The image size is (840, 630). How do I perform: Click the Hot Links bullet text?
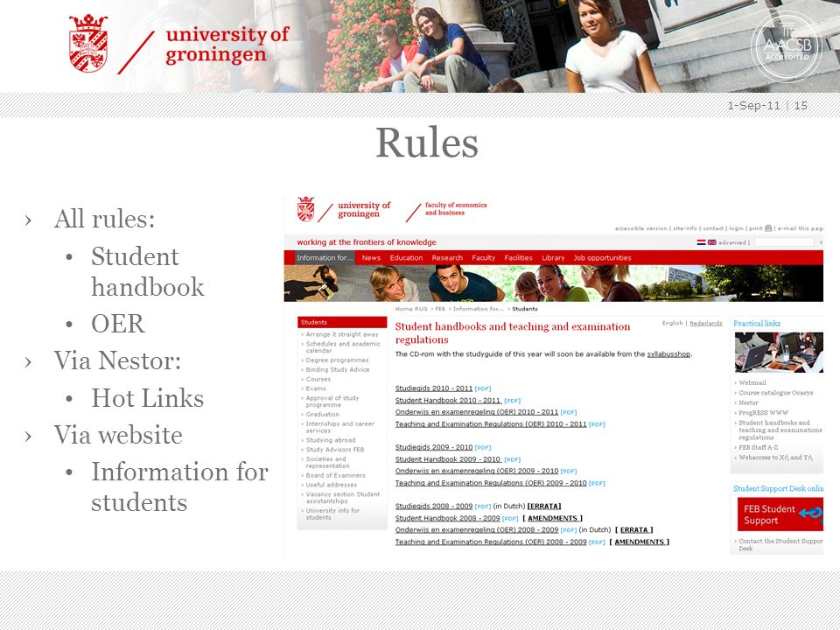(147, 398)
